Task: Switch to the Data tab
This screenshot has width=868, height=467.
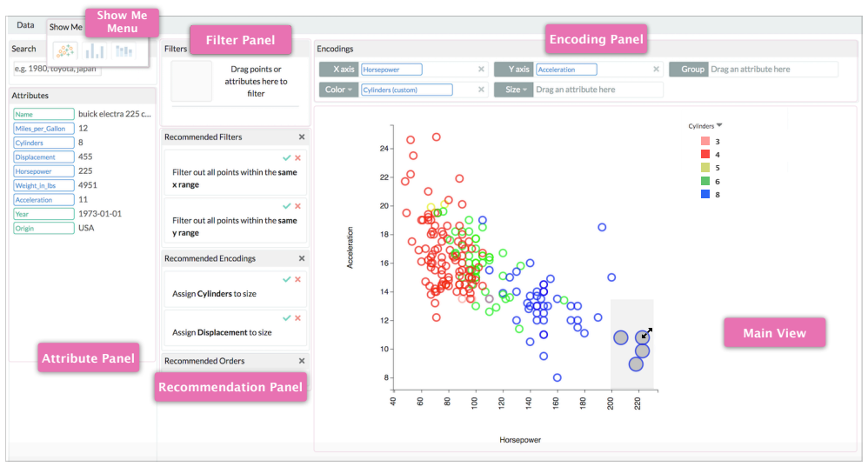Action: [x=25, y=25]
